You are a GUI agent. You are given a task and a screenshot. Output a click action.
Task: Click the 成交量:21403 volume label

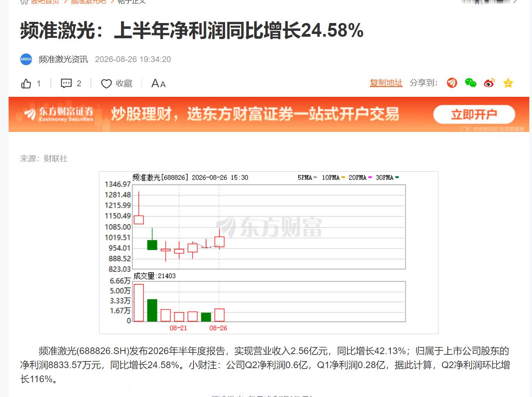154,276
